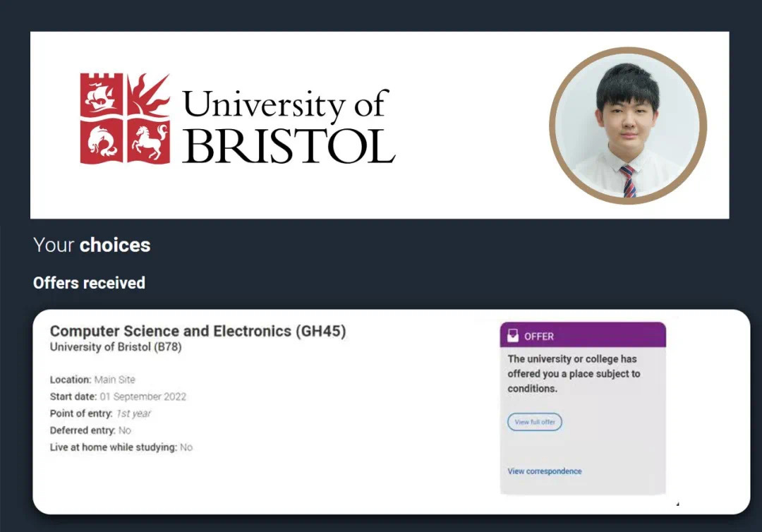Select the circular student profile photo
The height and width of the screenshot is (532, 762).
pyautogui.click(x=628, y=126)
